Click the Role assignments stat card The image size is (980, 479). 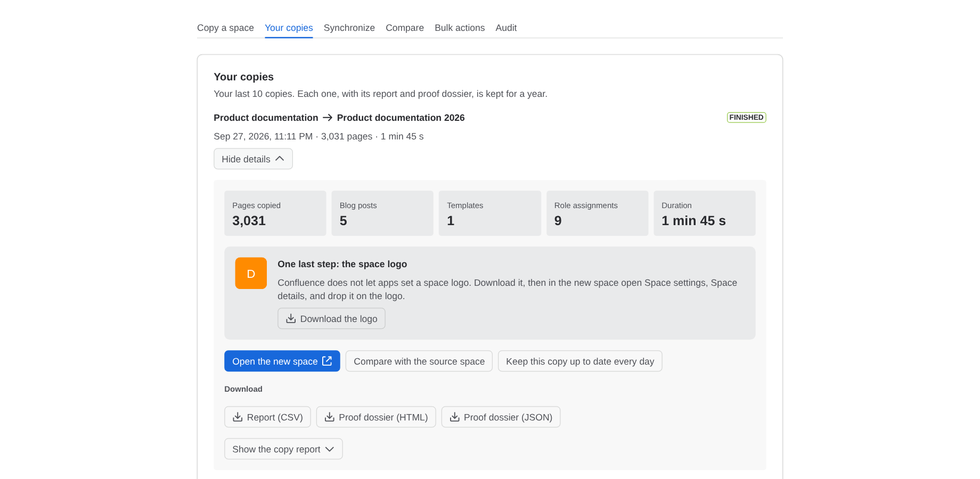(598, 213)
